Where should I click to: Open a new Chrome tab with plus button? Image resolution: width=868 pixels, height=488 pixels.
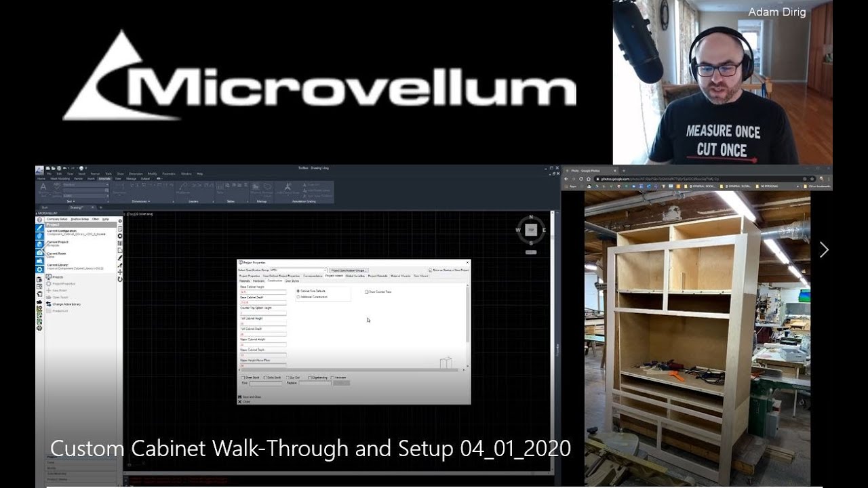tap(624, 171)
